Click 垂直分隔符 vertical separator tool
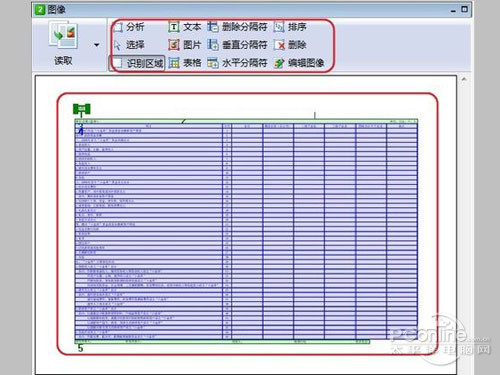The height and width of the screenshot is (375, 500). pyautogui.click(x=237, y=45)
